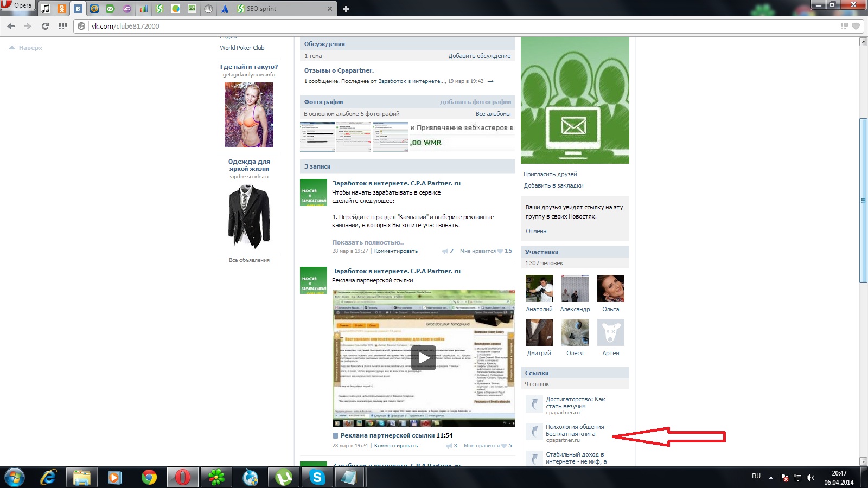Open ICQ flower icon in taskbar

216,478
